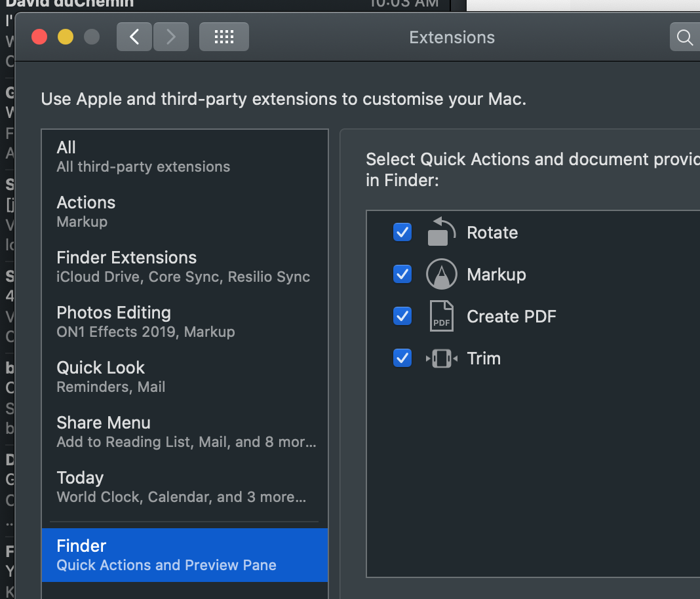Click the Markup pen icon
Screen dimensions: 700x599
441,275
